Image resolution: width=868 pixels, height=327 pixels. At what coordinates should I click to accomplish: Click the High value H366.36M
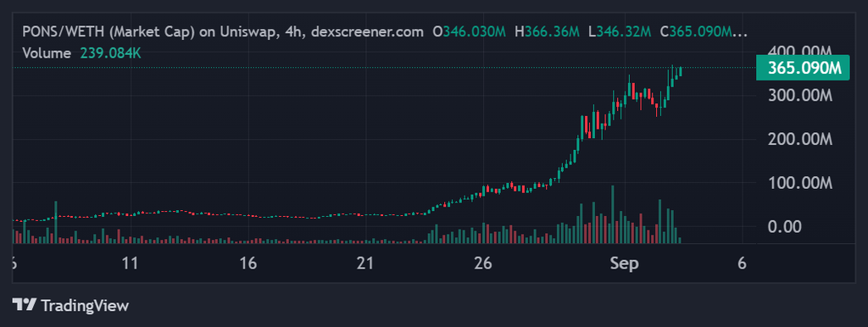pyautogui.click(x=547, y=32)
